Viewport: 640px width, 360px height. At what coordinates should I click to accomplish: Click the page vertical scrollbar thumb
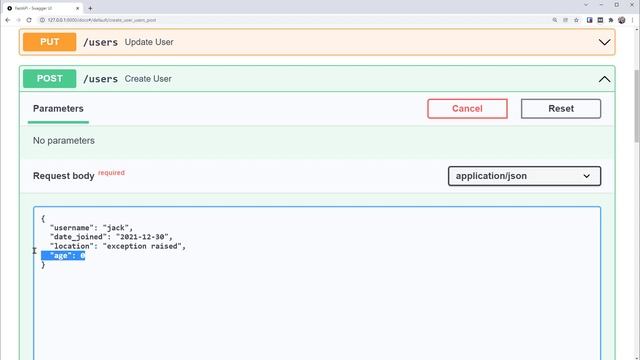pyautogui.click(x=637, y=105)
